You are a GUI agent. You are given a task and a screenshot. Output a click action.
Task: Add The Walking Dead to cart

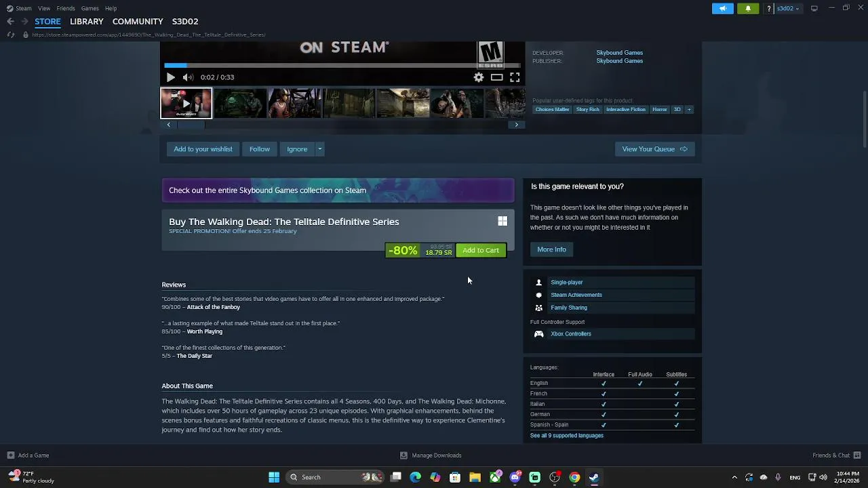[x=481, y=250]
